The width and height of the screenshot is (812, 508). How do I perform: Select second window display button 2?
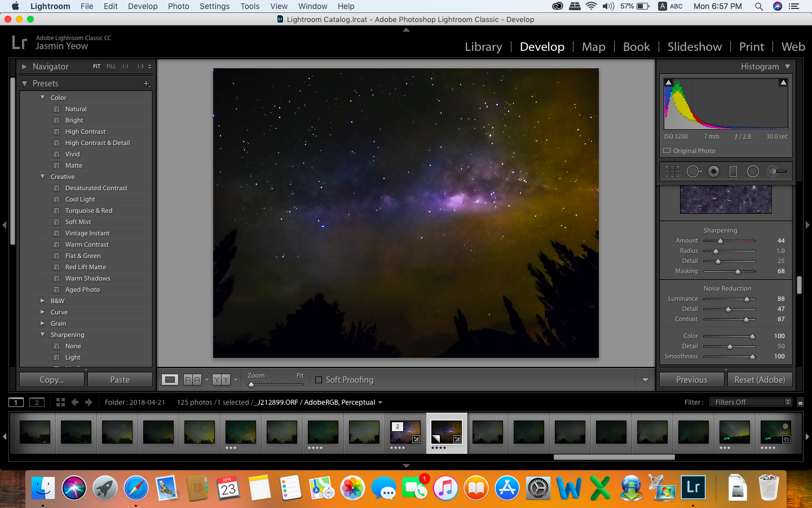point(37,402)
